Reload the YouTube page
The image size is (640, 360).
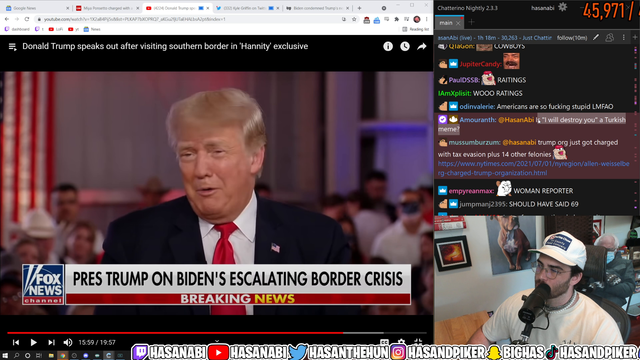coord(27,19)
